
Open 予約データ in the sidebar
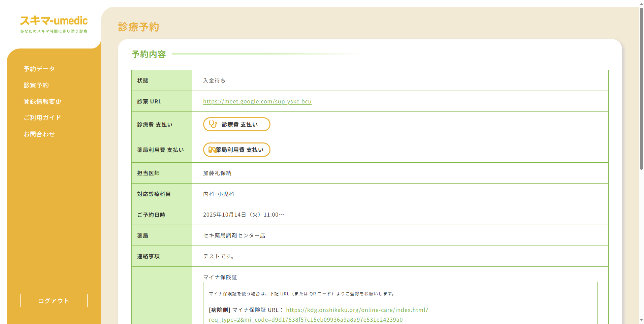pyautogui.click(x=39, y=69)
